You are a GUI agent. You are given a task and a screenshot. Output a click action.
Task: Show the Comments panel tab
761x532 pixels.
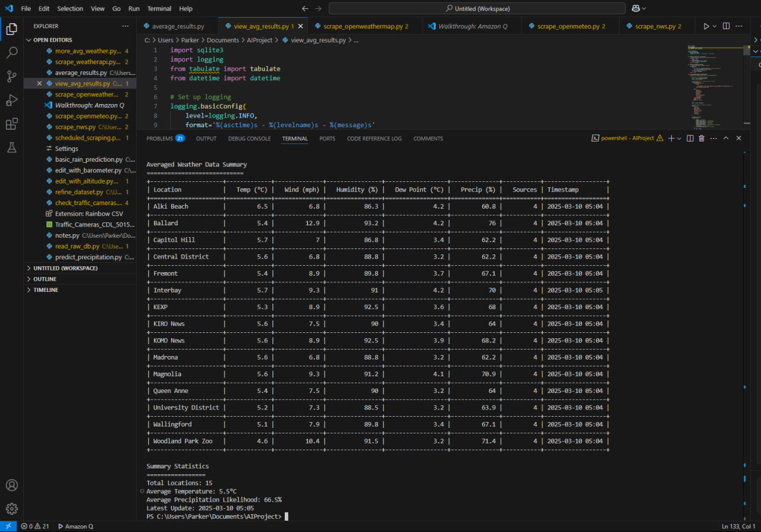point(428,138)
